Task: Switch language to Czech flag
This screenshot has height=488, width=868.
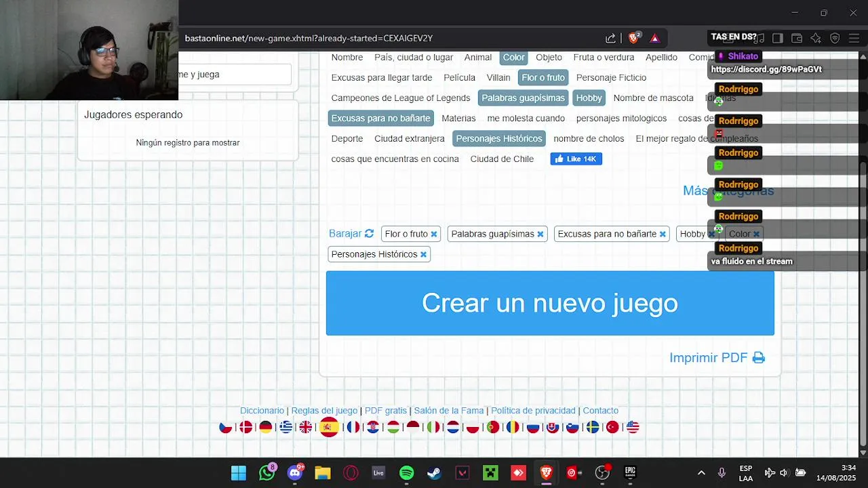Action: 226,427
